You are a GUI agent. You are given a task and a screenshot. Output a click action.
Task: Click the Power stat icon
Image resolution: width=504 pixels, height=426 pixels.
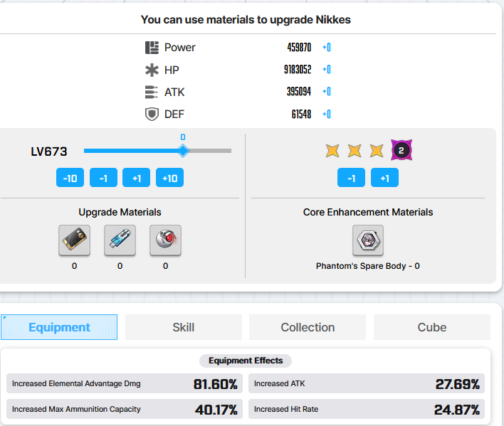(152, 48)
